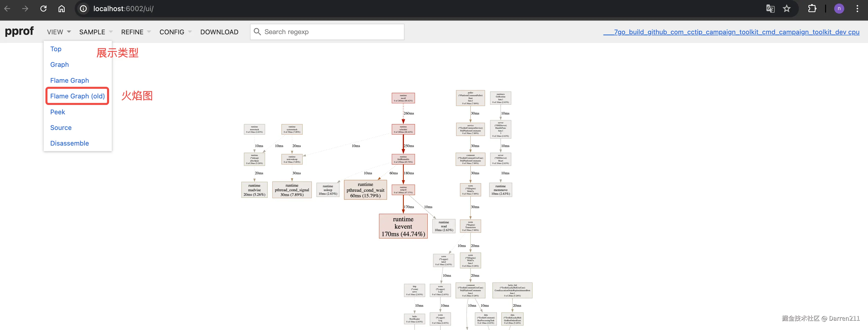The height and width of the screenshot is (330, 868).
Task: Click the DOWNLOAD button
Action: pos(219,32)
